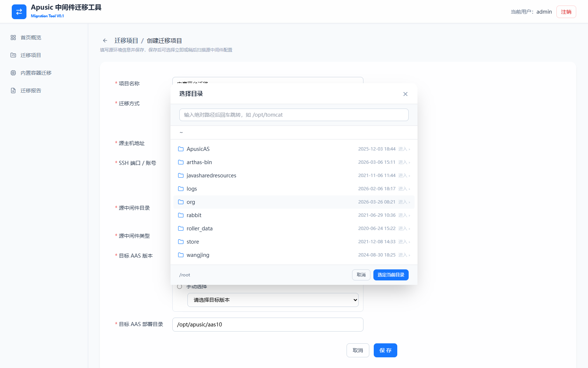This screenshot has height=368, width=588.
Task: Go back using the left arrow icon
Action: [105, 40]
